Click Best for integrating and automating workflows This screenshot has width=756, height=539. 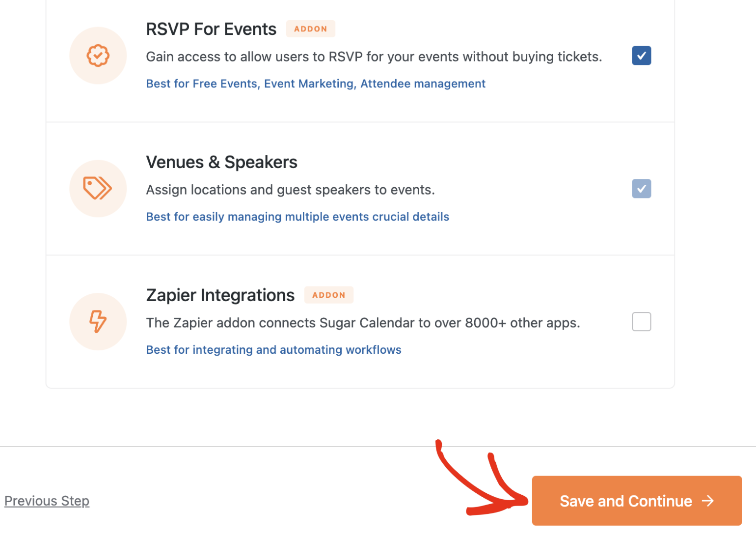coord(274,350)
